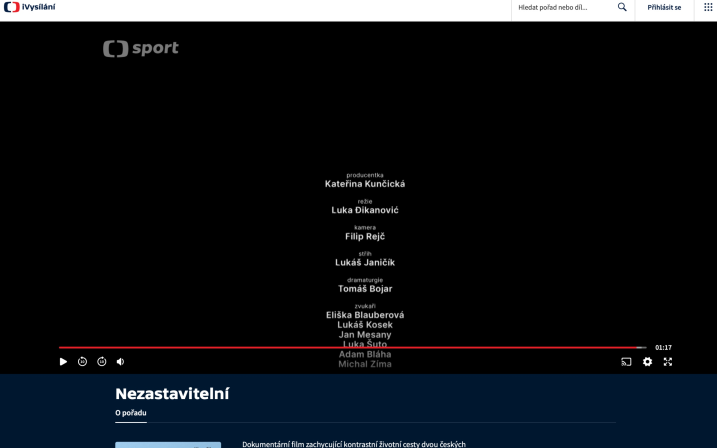Click the 'Kateřina Kunčická' credit text

pos(365,184)
